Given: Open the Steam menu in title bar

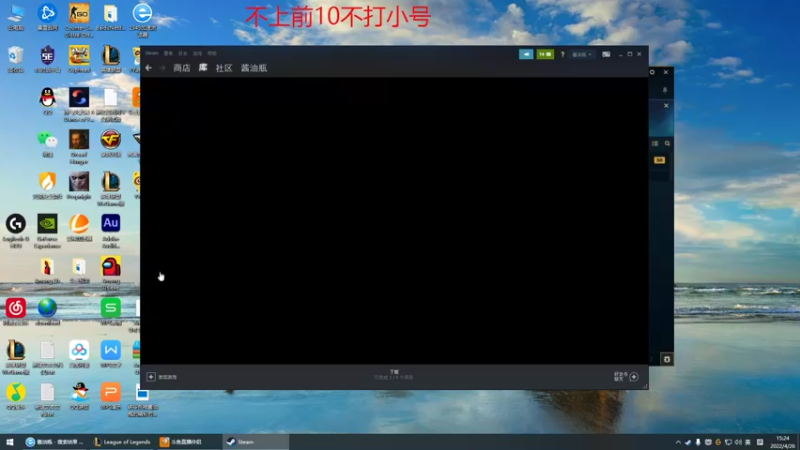Looking at the screenshot, I should point(152,53).
